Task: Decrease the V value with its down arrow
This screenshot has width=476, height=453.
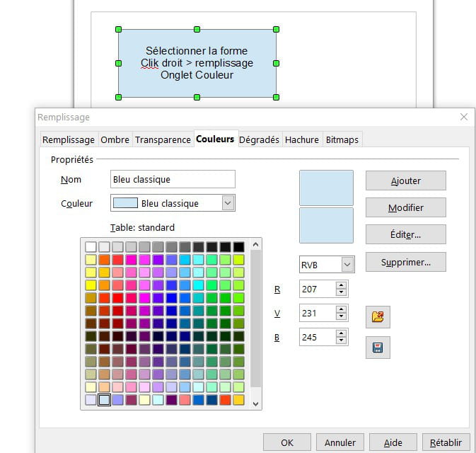Action: pyautogui.click(x=341, y=316)
